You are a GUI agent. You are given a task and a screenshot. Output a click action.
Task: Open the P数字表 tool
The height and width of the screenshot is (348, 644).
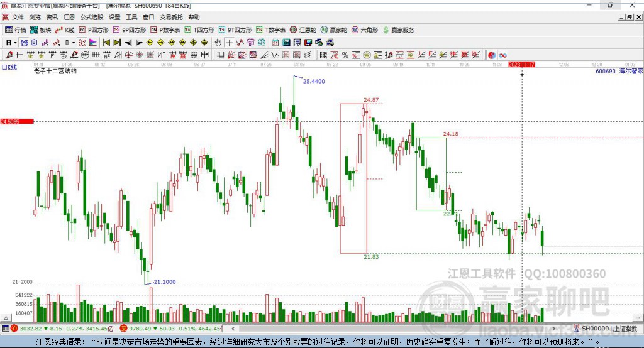165,30
